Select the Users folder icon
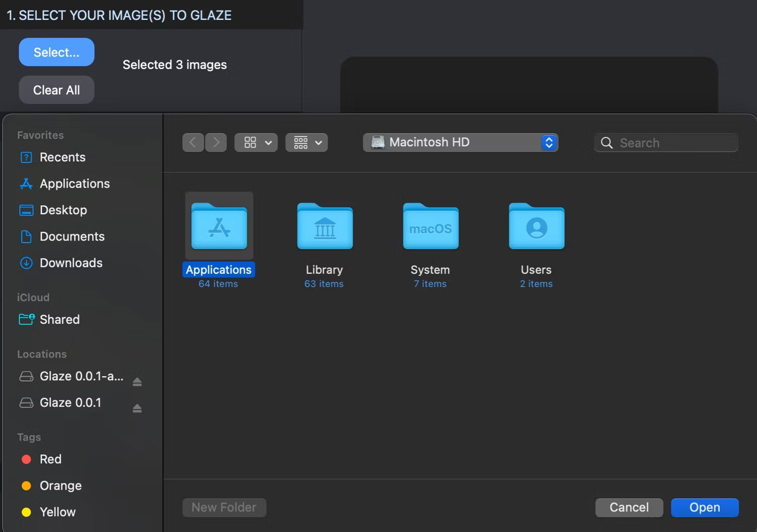Screen dimensions: 757x532 pos(536,226)
